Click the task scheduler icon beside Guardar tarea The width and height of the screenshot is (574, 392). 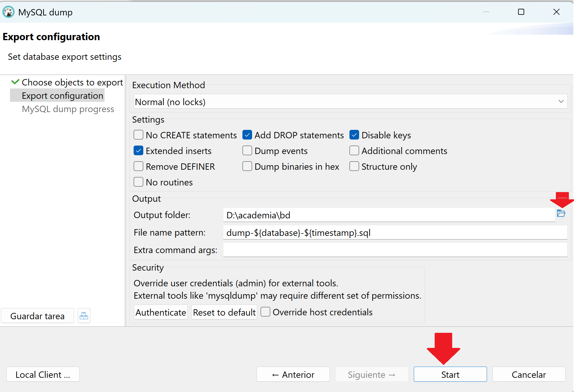84,316
